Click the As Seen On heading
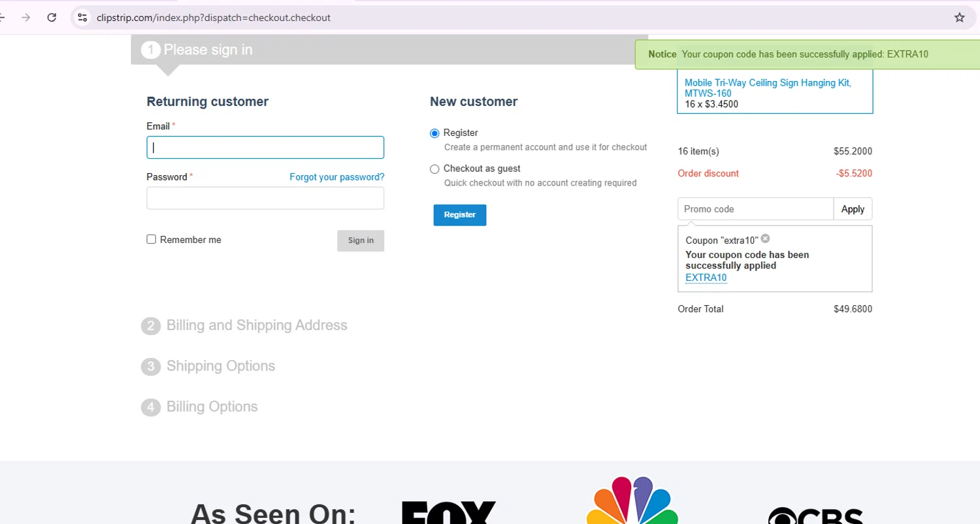 [x=273, y=513]
